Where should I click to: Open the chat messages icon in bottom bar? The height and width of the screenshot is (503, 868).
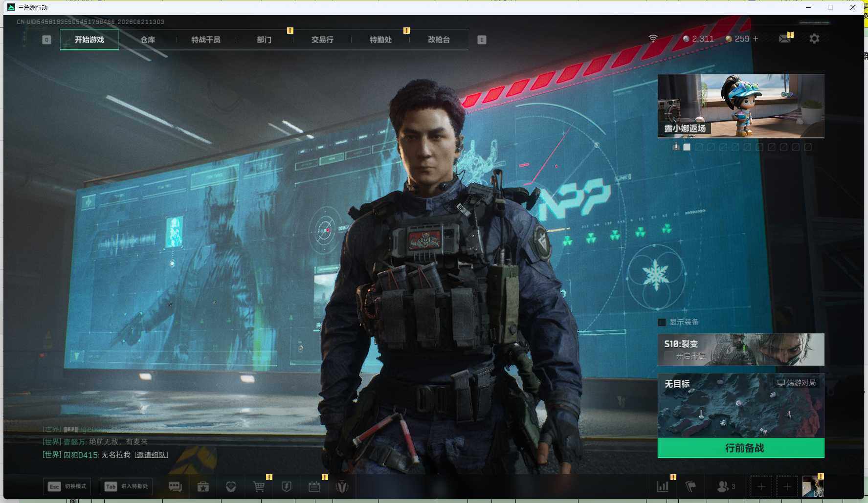[175, 486]
